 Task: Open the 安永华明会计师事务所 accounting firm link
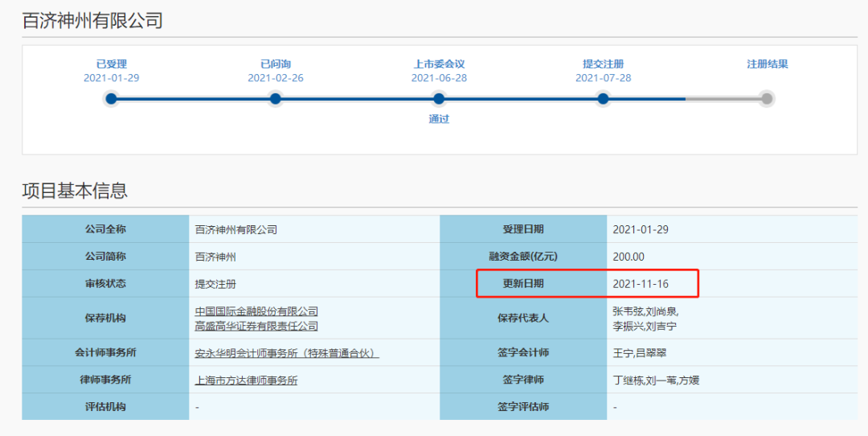point(287,353)
